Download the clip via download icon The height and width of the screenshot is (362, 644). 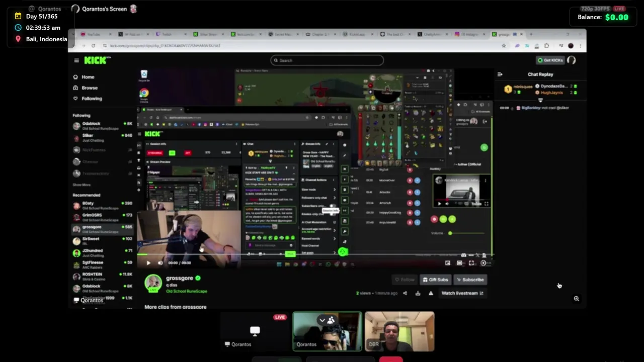[418, 293]
